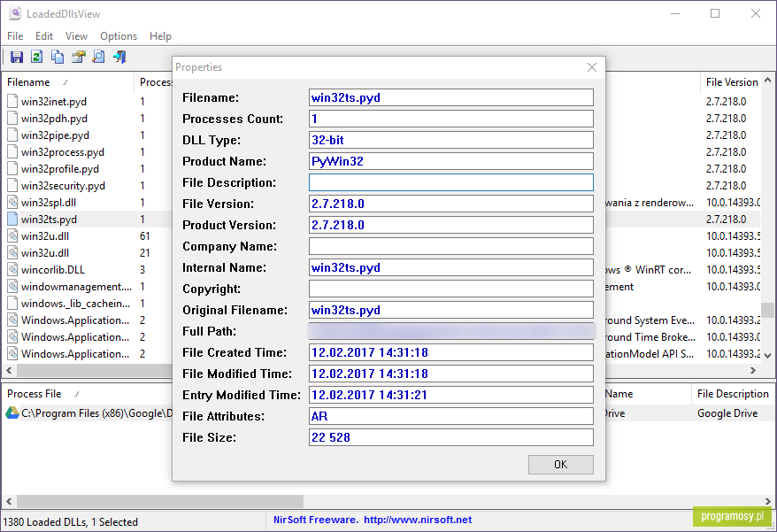Sort lower pane by Process File header
Image resolution: width=777 pixels, height=532 pixels.
[x=87, y=394]
